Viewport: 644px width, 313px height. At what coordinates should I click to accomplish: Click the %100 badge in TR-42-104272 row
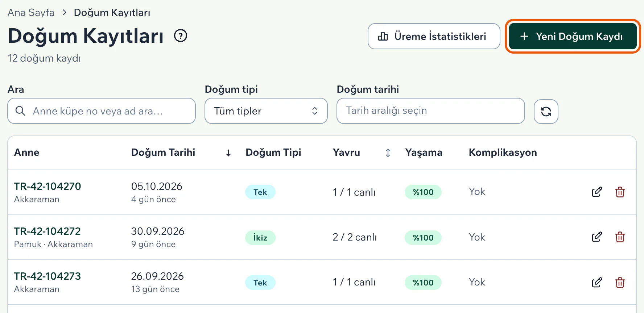(423, 238)
